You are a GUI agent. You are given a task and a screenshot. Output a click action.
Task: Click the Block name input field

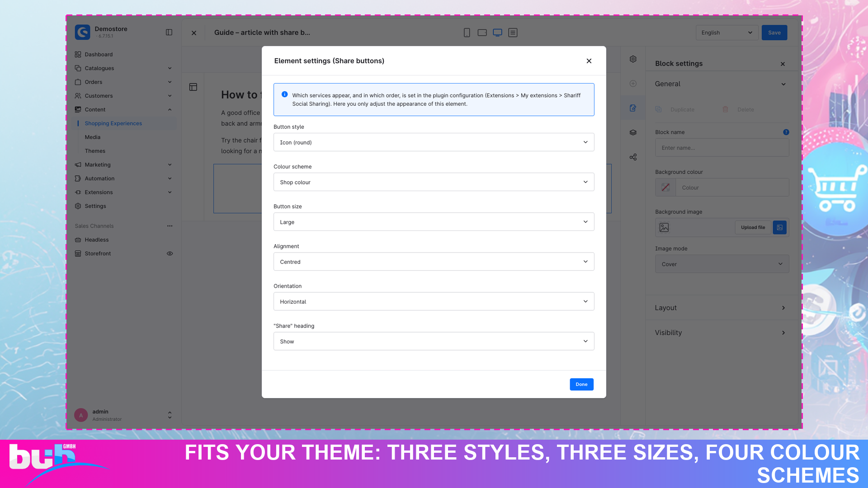pos(722,148)
